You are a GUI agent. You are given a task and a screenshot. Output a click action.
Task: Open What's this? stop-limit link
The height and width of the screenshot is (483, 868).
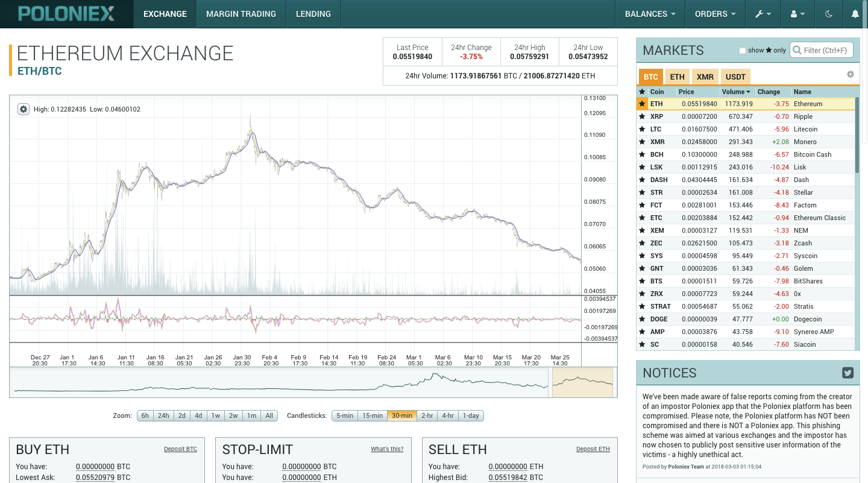(387, 449)
